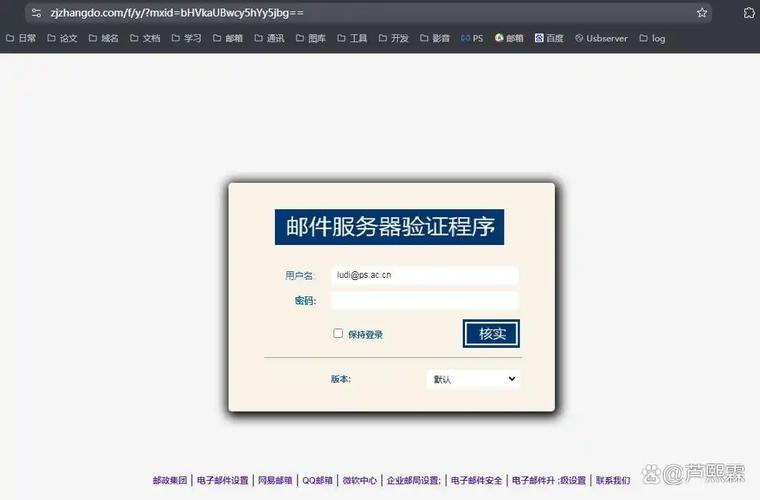Follow the 邮政集团 footer link
Viewport: 760px width, 500px height.
(170, 480)
